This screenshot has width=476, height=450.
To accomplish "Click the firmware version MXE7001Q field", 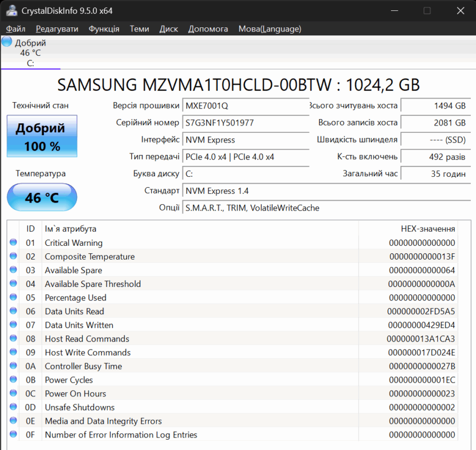I will pyautogui.click(x=246, y=106).
